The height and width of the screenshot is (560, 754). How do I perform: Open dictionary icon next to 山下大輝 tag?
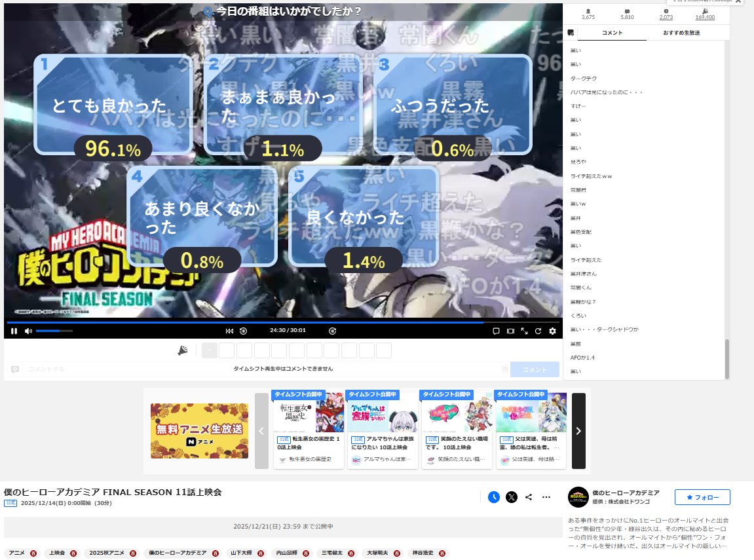coord(260,553)
